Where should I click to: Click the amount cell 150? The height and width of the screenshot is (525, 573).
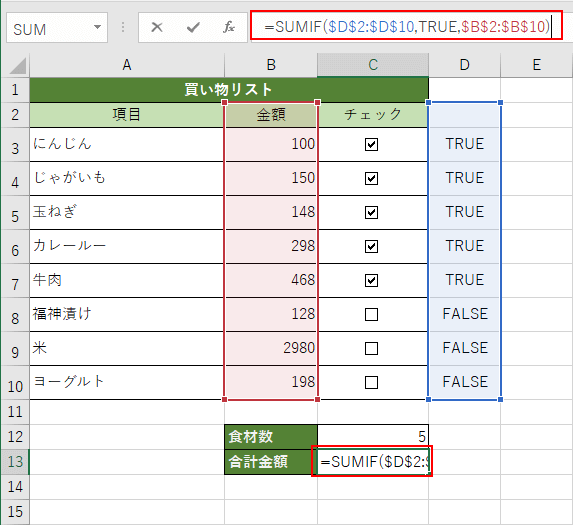click(271, 179)
